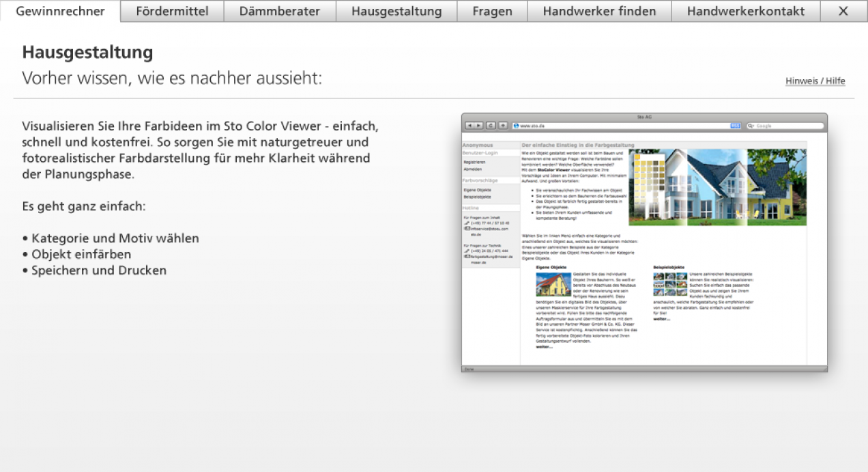Click the browser forward navigation arrow

tap(478, 126)
